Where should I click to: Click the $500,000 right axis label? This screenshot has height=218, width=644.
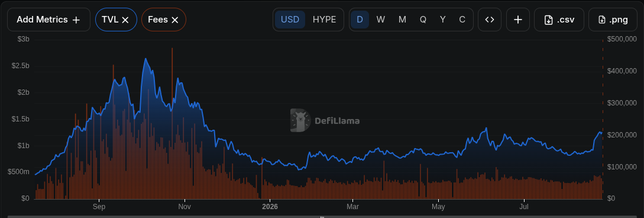[622, 39]
